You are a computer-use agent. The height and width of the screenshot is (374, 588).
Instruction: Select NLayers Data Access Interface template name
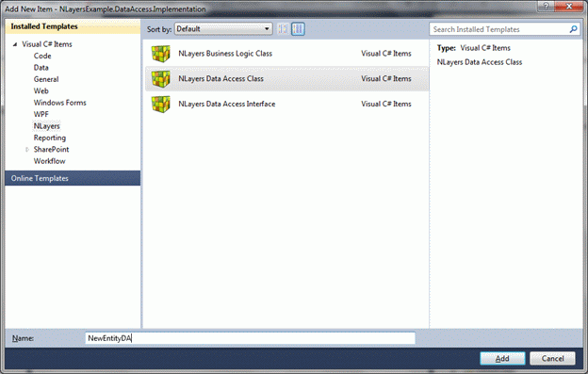(x=227, y=104)
